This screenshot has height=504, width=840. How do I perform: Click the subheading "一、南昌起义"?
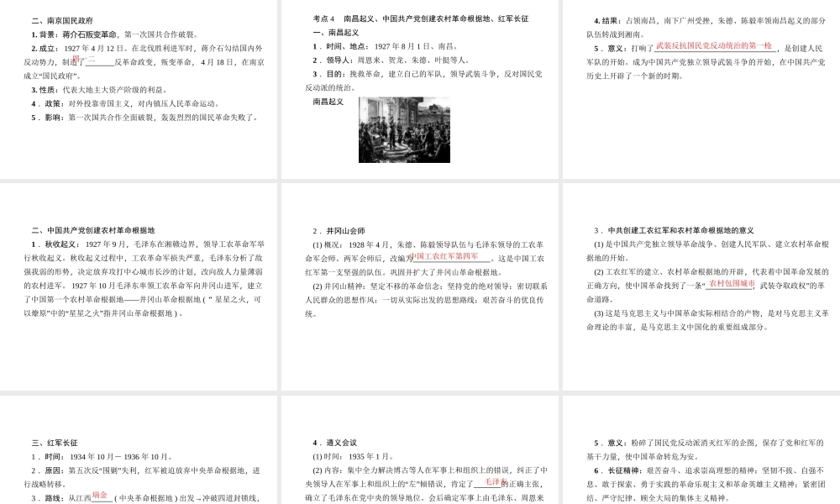pyautogui.click(x=336, y=33)
